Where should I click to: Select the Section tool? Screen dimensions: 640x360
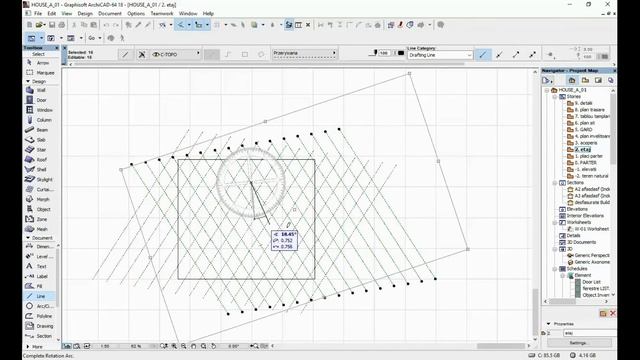(39, 336)
